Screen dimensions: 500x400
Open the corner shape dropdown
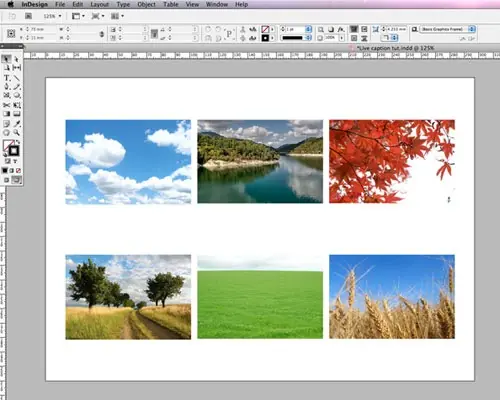394,38
